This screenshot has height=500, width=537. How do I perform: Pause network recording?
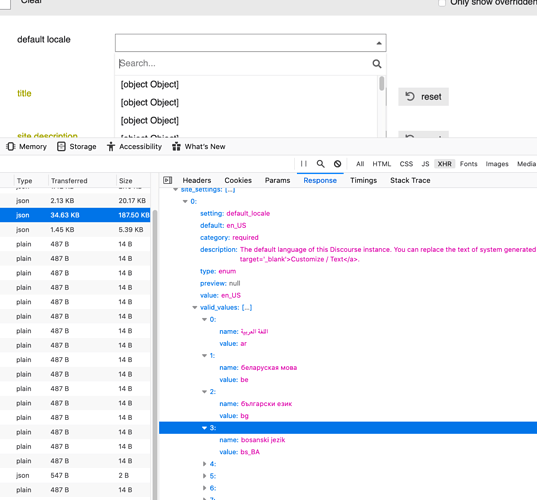pos(303,164)
